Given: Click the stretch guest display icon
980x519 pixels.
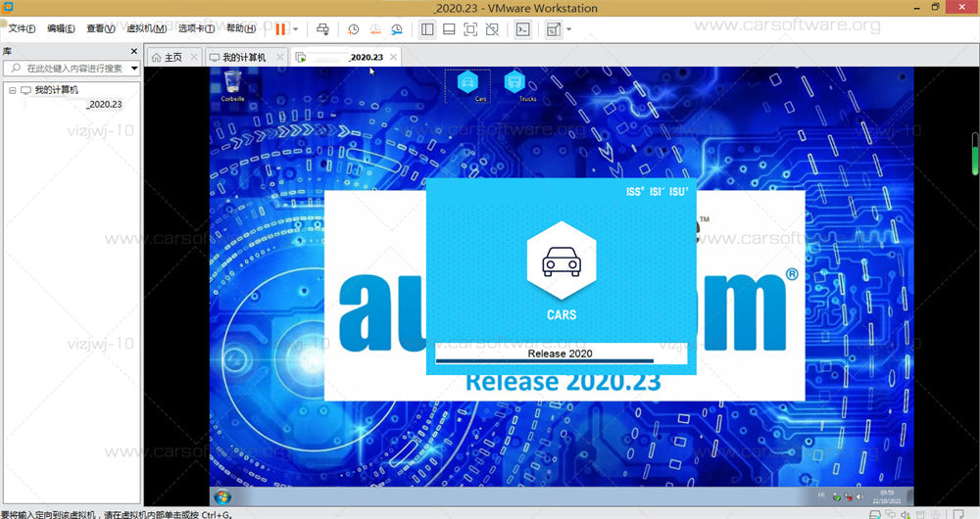Looking at the screenshot, I should [553, 29].
